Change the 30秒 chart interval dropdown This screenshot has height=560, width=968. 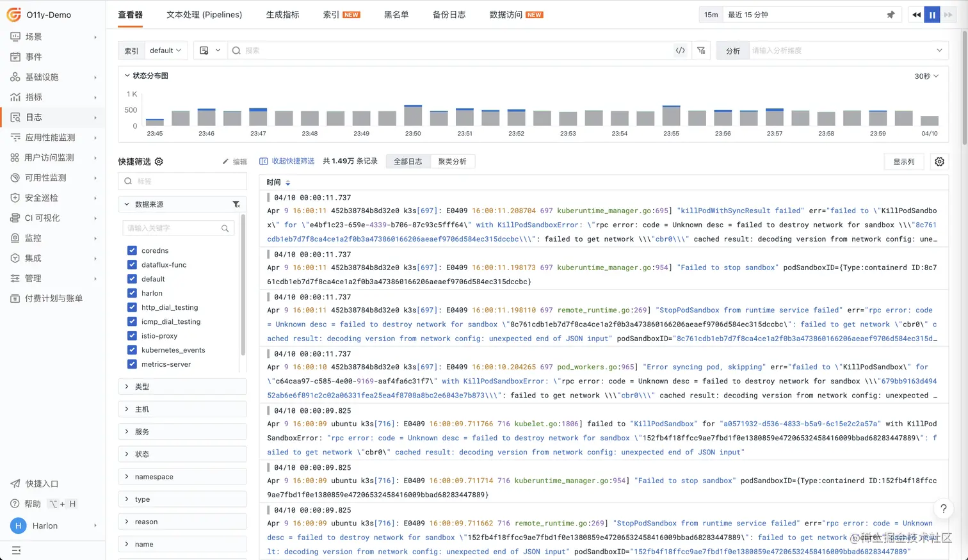tap(926, 76)
